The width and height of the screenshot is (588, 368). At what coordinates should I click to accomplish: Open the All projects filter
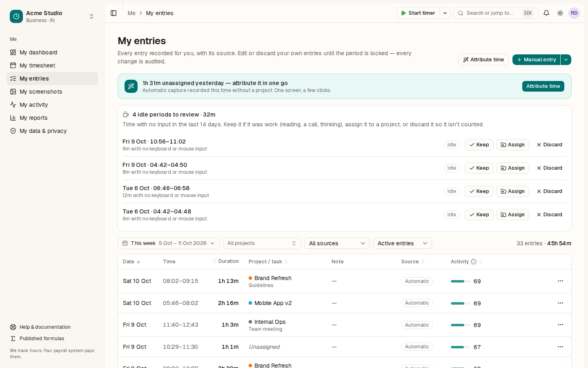click(262, 243)
